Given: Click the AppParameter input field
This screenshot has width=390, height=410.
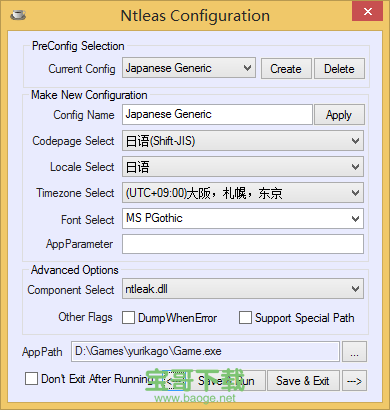Looking at the screenshot, I should click(243, 244).
